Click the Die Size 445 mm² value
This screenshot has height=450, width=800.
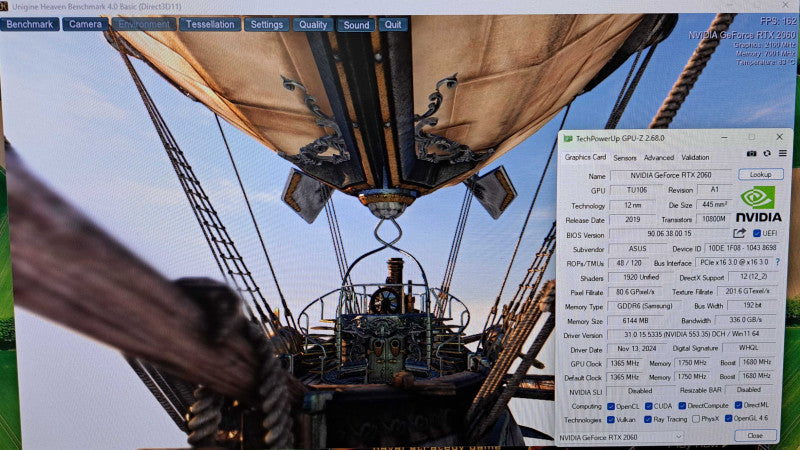click(x=714, y=205)
